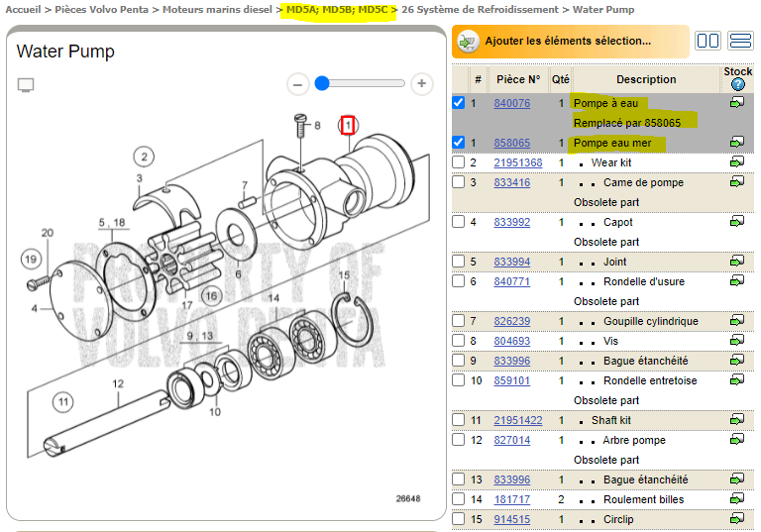Click stock icon for Wear kit 21951368
This screenshot has width=761, height=532.
pos(737,161)
